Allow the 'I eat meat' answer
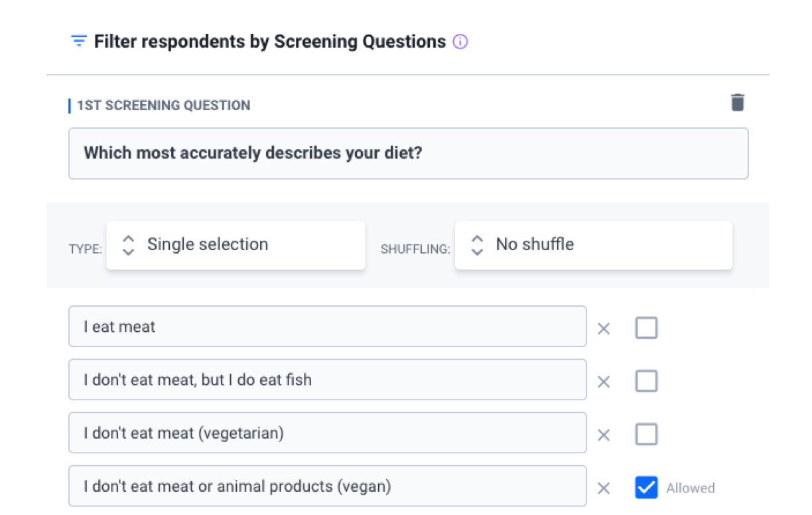The height and width of the screenshot is (515, 812). click(x=646, y=328)
